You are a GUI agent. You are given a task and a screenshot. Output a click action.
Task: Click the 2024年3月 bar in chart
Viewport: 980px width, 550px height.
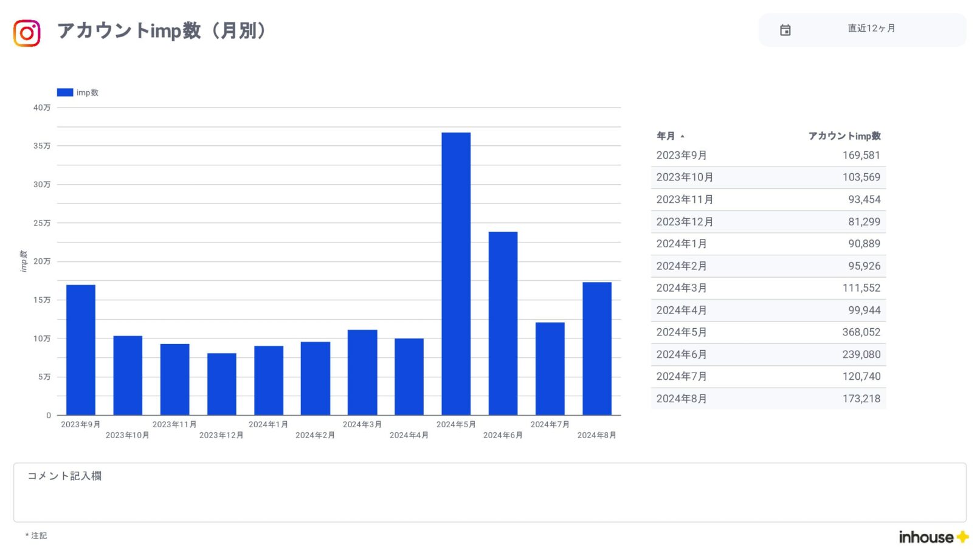[362, 373]
